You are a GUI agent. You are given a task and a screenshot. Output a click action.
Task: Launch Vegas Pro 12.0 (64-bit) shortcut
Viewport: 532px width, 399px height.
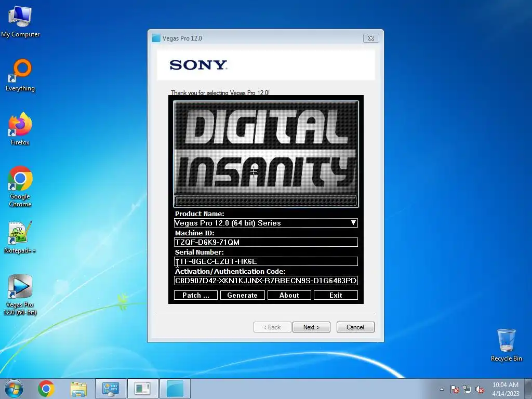coord(20,295)
